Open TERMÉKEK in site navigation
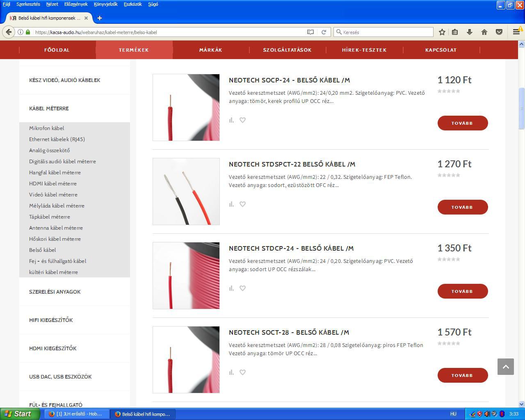The width and height of the screenshot is (525, 420). click(x=134, y=50)
